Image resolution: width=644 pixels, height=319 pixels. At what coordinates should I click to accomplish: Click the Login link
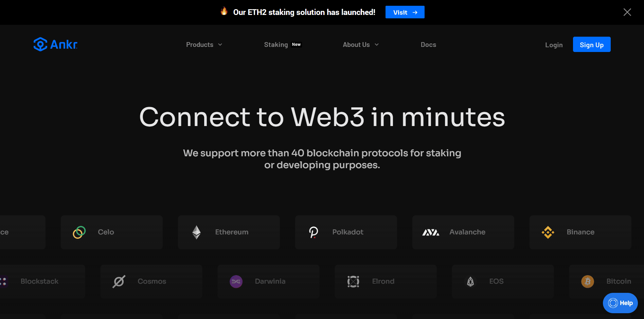(554, 45)
